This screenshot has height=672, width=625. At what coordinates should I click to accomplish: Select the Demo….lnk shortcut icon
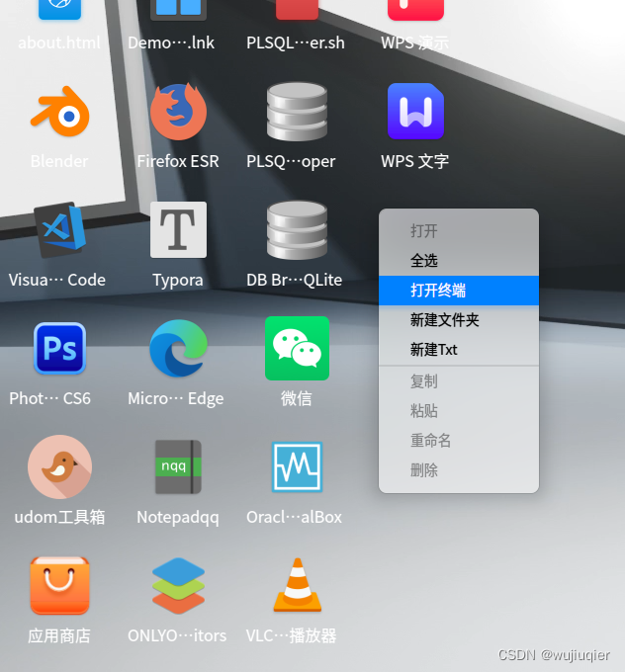point(178,9)
